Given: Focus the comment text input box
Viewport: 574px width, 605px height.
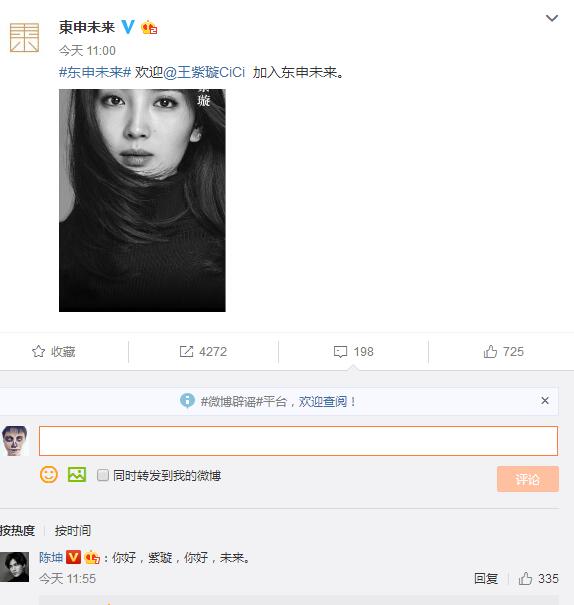Looking at the screenshot, I should coord(298,441).
